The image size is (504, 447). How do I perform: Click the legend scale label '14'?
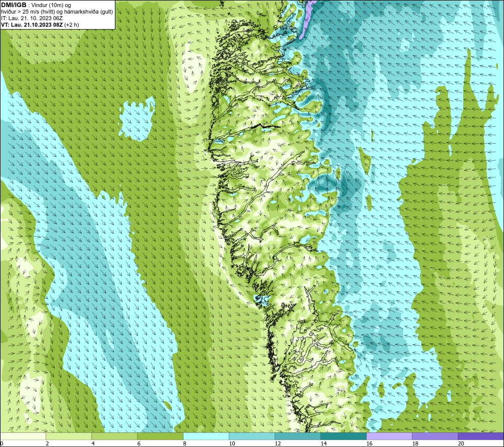click(x=324, y=443)
